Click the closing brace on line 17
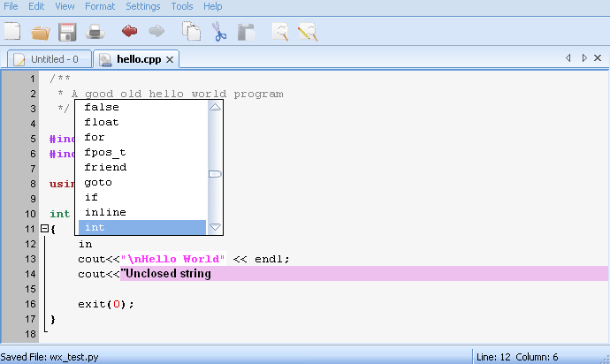610x364 pixels. 53,319
